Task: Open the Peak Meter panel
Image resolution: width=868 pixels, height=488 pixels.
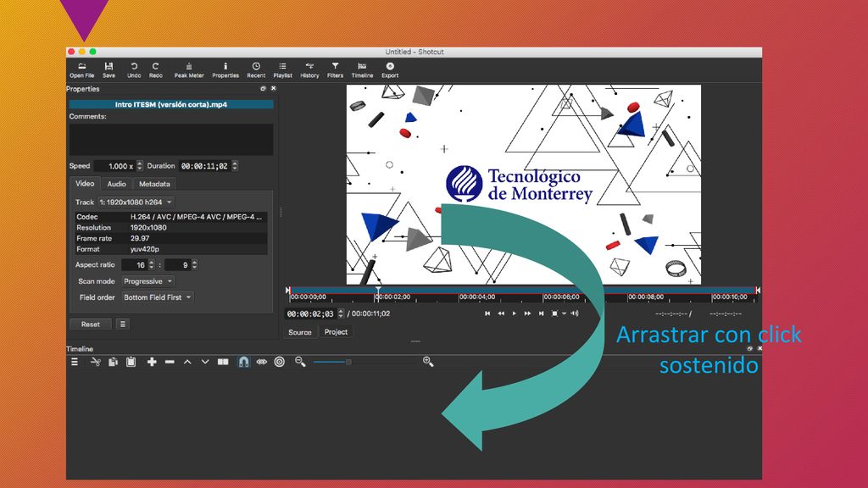Action: [x=189, y=70]
